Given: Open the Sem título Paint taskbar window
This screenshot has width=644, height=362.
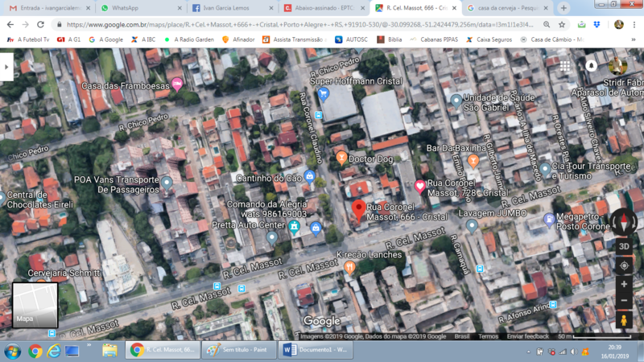Looking at the screenshot, I should [x=239, y=350].
